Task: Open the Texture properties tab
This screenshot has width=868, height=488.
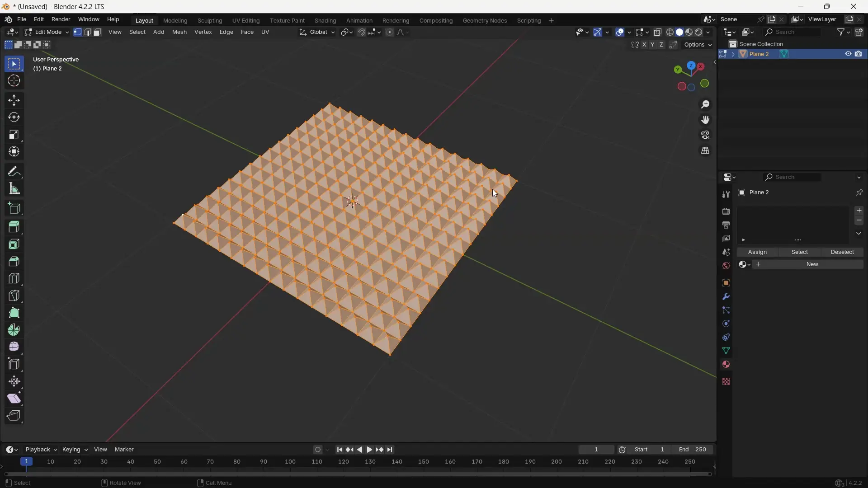Action: tap(726, 382)
